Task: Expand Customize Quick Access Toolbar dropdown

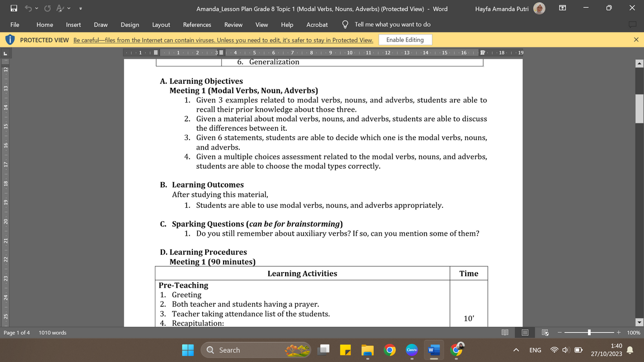Action: (x=80, y=8)
